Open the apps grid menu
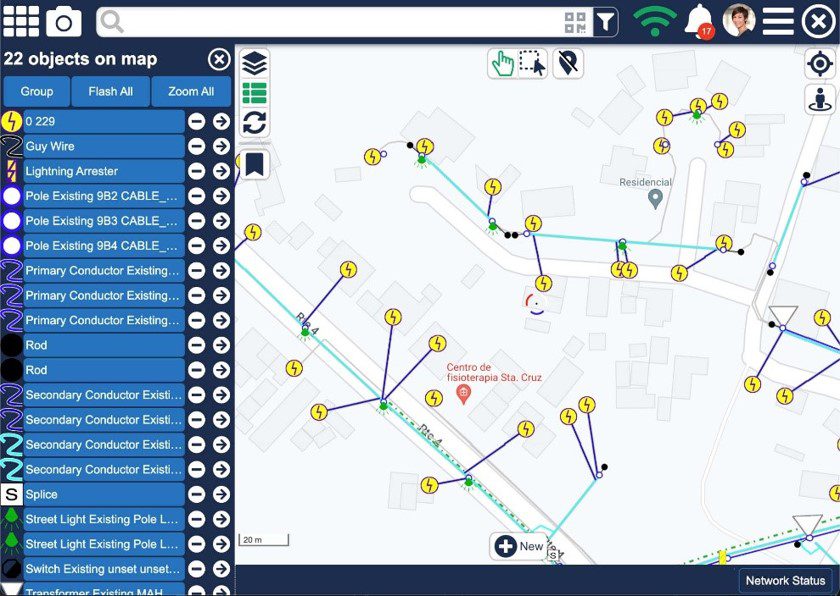This screenshot has width=840, height=596. click(x=21, y=21)
